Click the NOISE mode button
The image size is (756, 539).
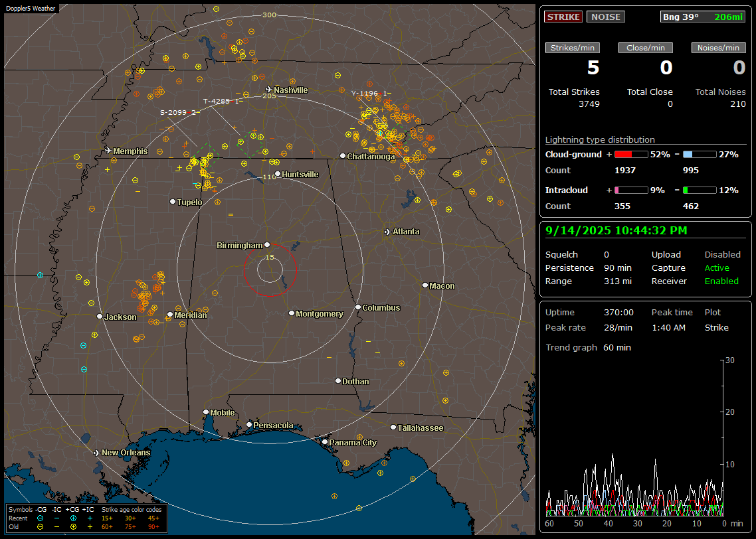tap(606, 17)
